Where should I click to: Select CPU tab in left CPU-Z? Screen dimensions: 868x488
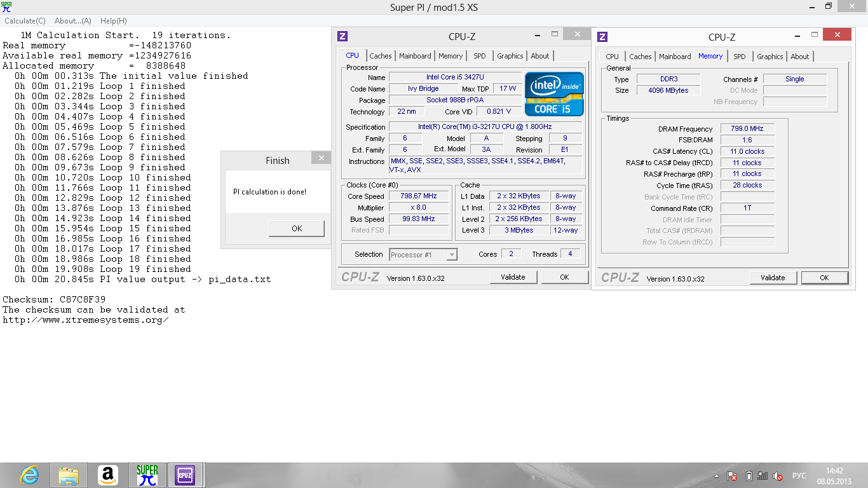(x=352, y=55)
